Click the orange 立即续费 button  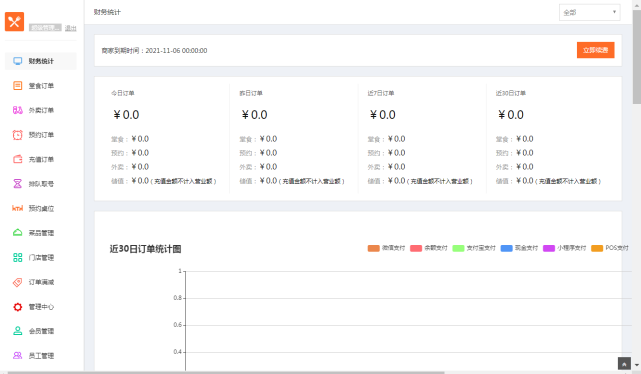tap(596, 50)
